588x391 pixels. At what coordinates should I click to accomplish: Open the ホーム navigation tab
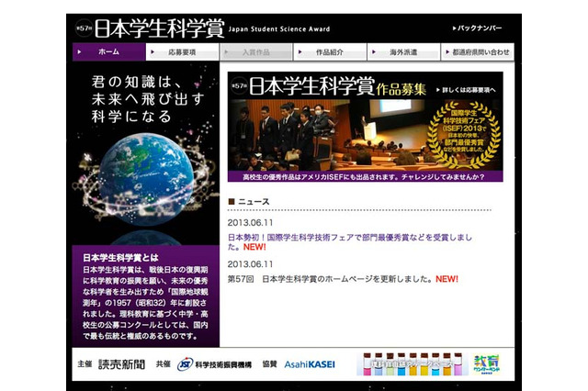tap(108, 52)
